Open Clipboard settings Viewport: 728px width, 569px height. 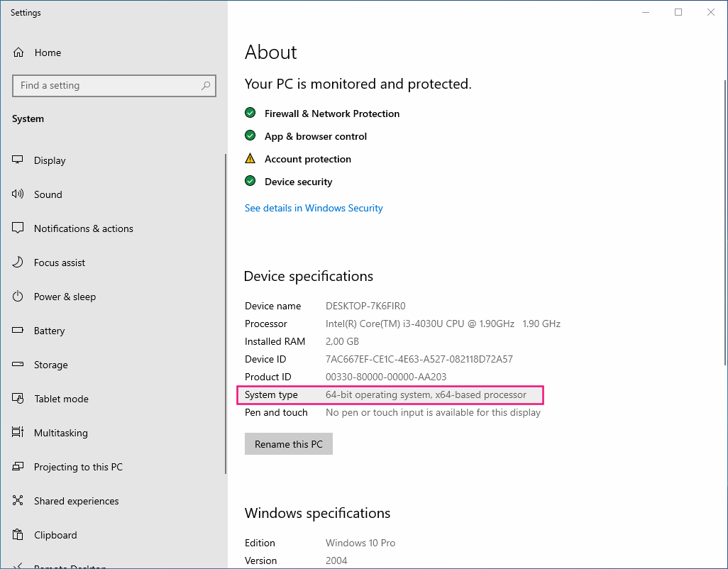[x=55, y=535]
